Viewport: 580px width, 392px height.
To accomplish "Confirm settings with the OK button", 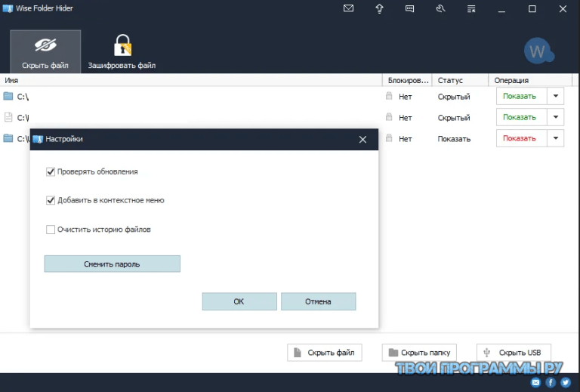I will (239, 301).
